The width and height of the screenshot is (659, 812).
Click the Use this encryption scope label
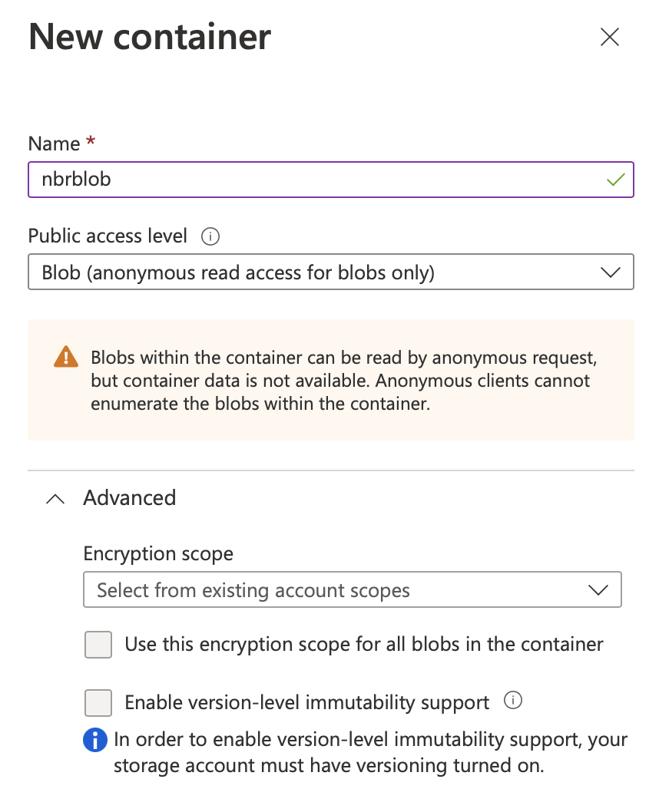[364, 645]
